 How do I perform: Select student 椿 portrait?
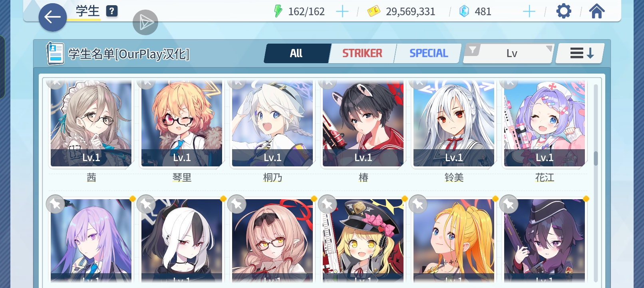coord(363,123)
